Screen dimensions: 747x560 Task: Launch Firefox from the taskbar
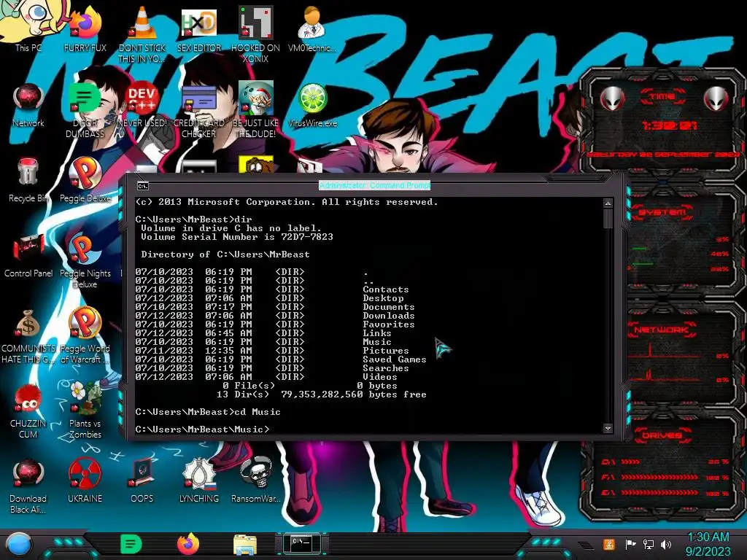187,544
